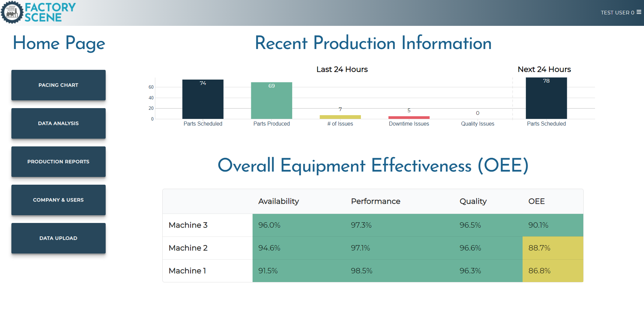The image size is (644, 320).
Task: Select the Machine 3 row label
Action: (x=188, y=225)
